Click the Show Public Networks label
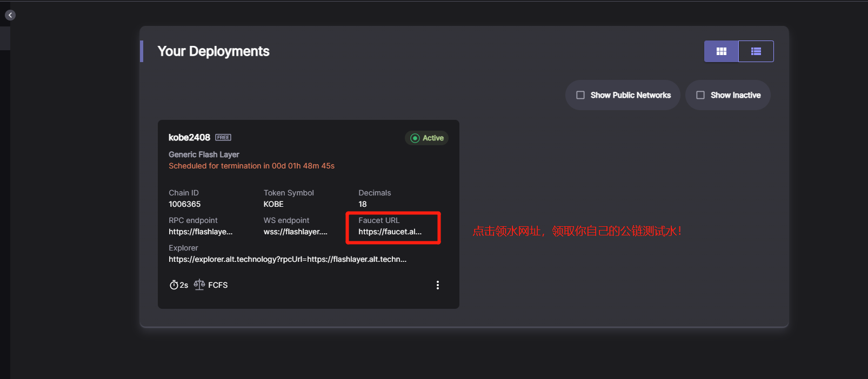868x379 pixels. coord(630,95)
